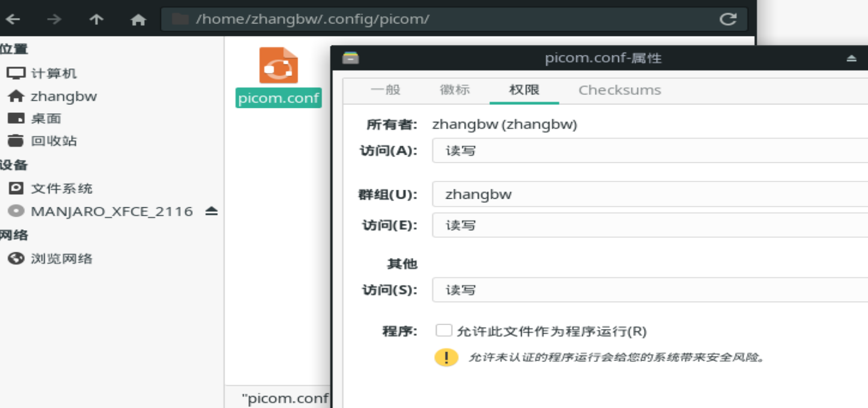Click the 网络 sidebar heading
Viewport: 868px width, 408px height.
[14, 235]
